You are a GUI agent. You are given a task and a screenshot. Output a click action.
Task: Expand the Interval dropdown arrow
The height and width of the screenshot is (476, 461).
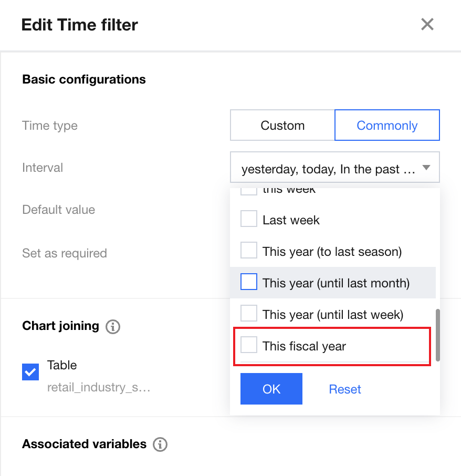[x=426, y=168]
